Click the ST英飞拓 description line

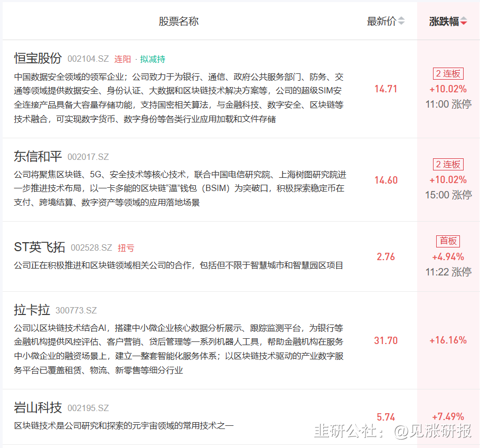click(x=178, y=265)
